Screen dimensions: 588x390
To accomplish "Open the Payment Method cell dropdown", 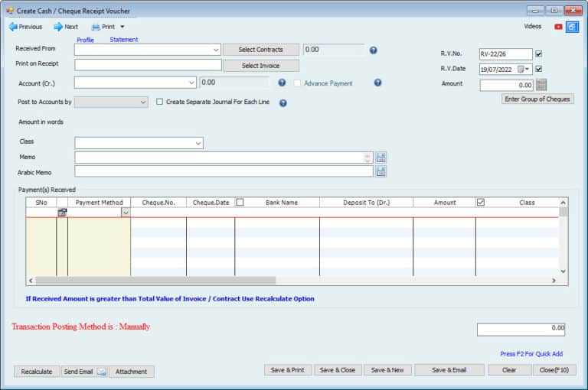I will pos(126,213).
